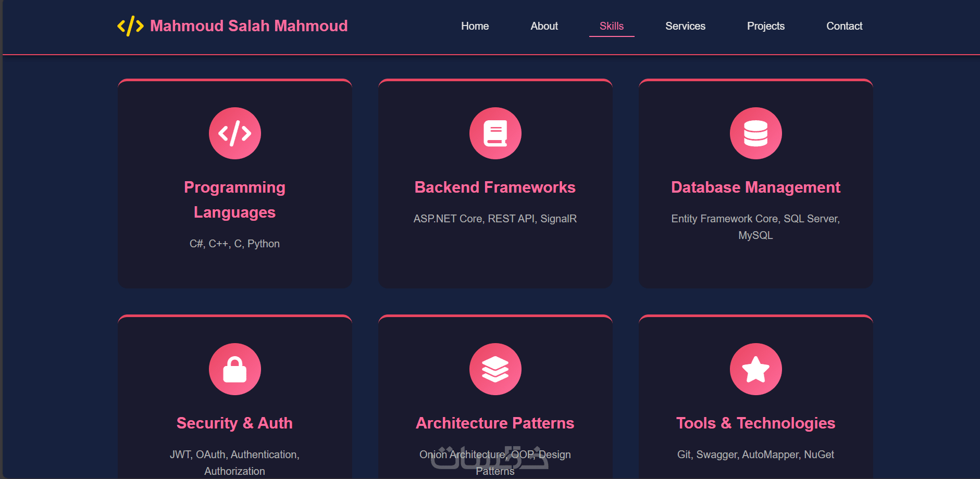
Task: Select the Skills nav tab
Action: pyautogui.click(x=612, y=26)
